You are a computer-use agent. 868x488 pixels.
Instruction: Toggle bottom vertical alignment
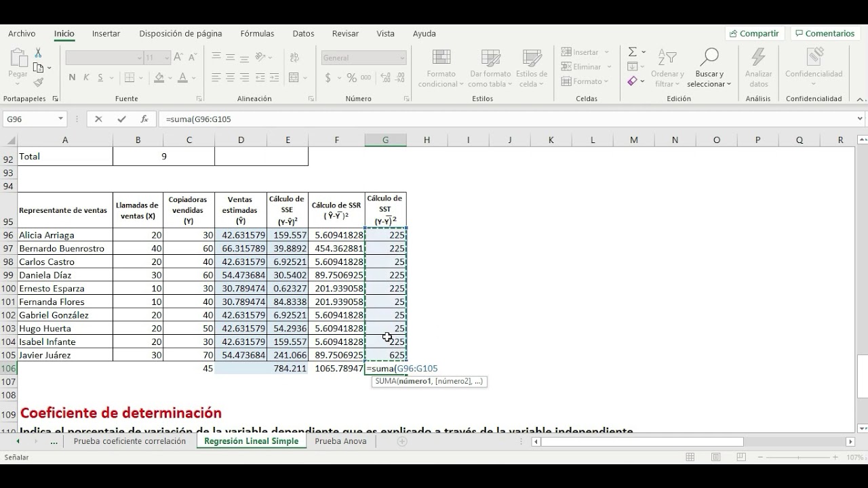(244, 58)
